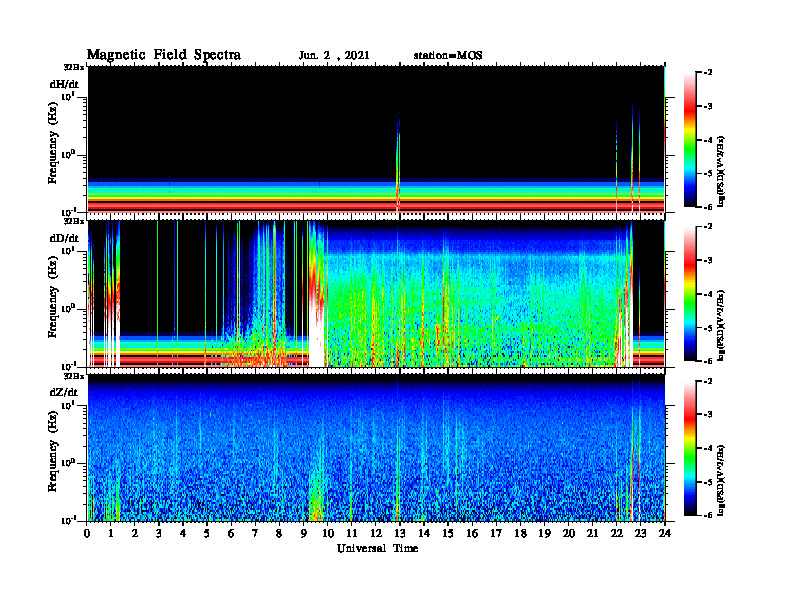Image resolution: width=792 pixels, height=612 pixels.
Task: Click hour tick label "7" on time axis
Action: click(255, 533)
